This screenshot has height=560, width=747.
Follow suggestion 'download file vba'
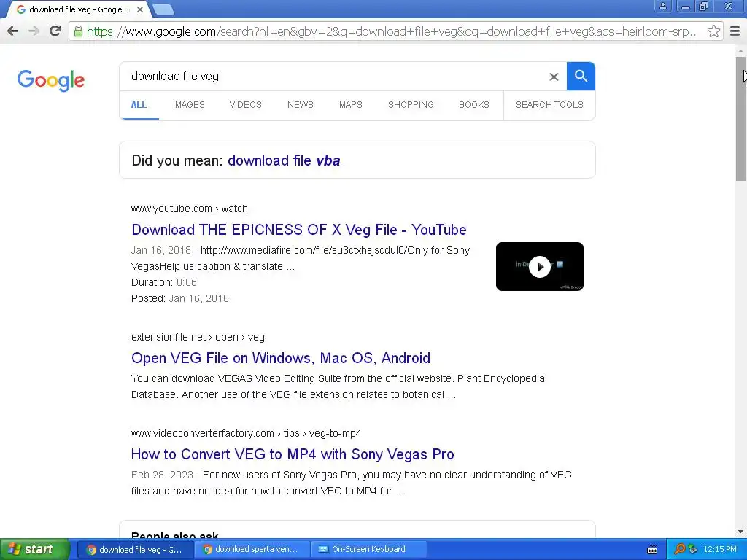point(284,160)
